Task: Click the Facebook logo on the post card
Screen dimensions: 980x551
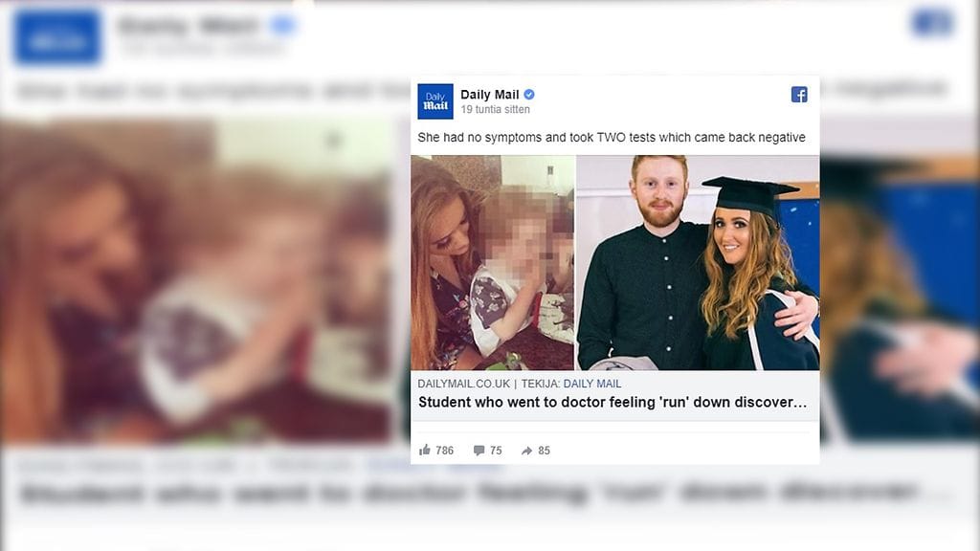Action: click(799, 95)
